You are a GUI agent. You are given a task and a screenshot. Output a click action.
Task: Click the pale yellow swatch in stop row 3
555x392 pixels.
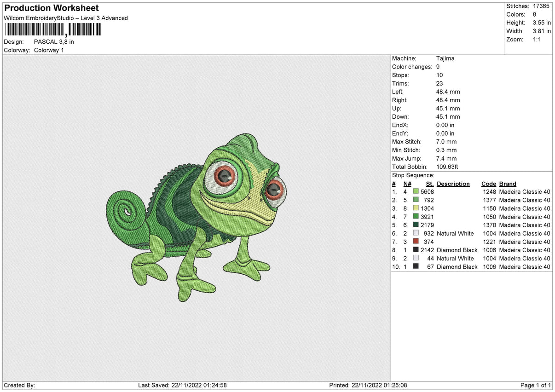(x=416, y=208)
